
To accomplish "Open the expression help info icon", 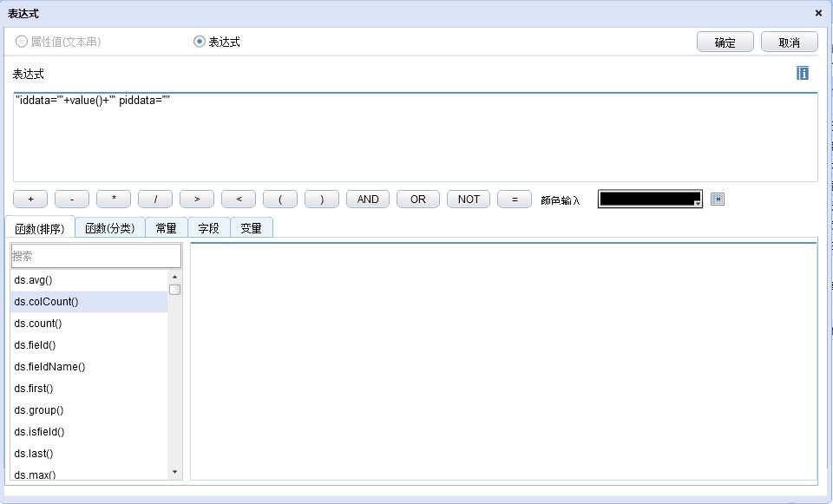I will (802, 73).
